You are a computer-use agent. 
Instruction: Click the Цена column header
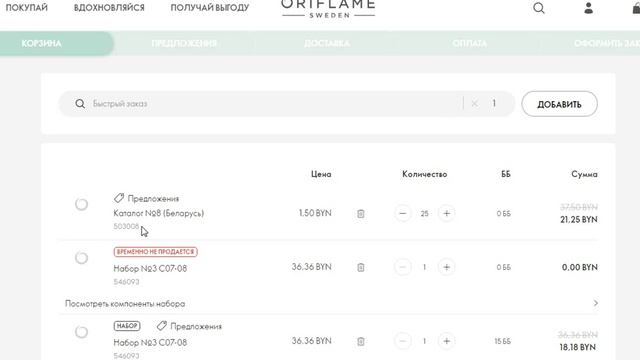pyautogui.click(x=321, y=174)
